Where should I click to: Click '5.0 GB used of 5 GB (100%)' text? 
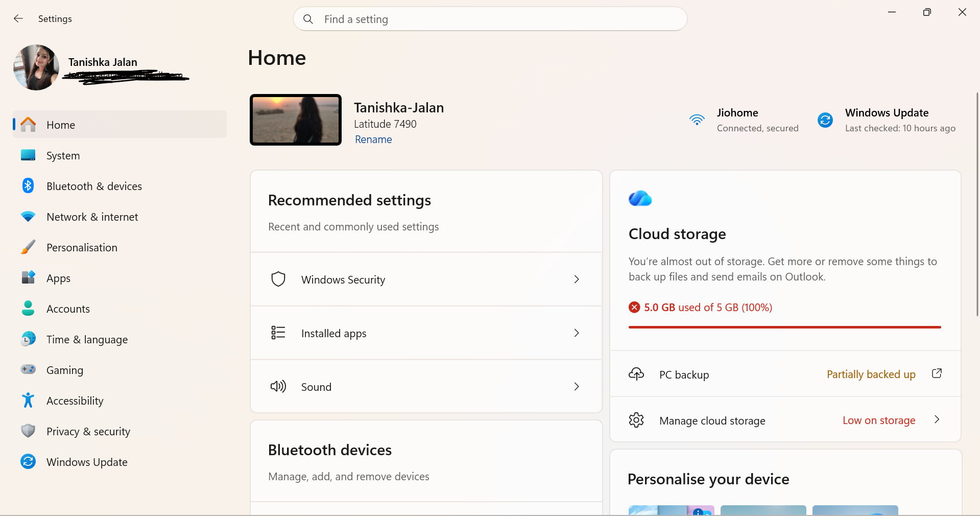pos(708,308)
